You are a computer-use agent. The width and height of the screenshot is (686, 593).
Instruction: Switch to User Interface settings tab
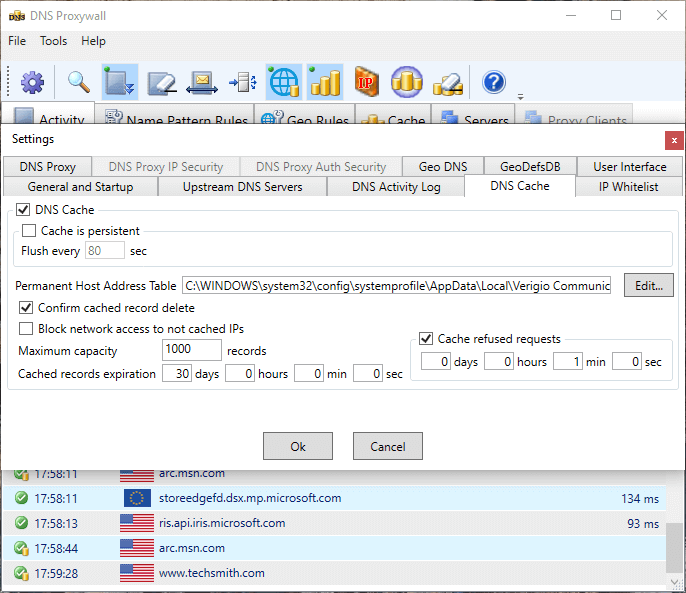[630, 167]
